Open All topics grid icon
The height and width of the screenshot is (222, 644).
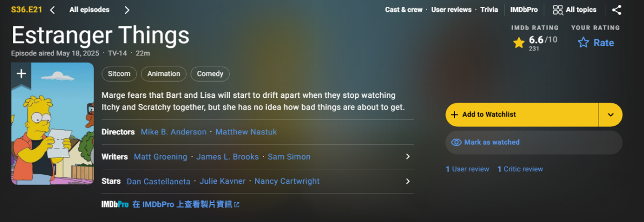click(558, 10)
